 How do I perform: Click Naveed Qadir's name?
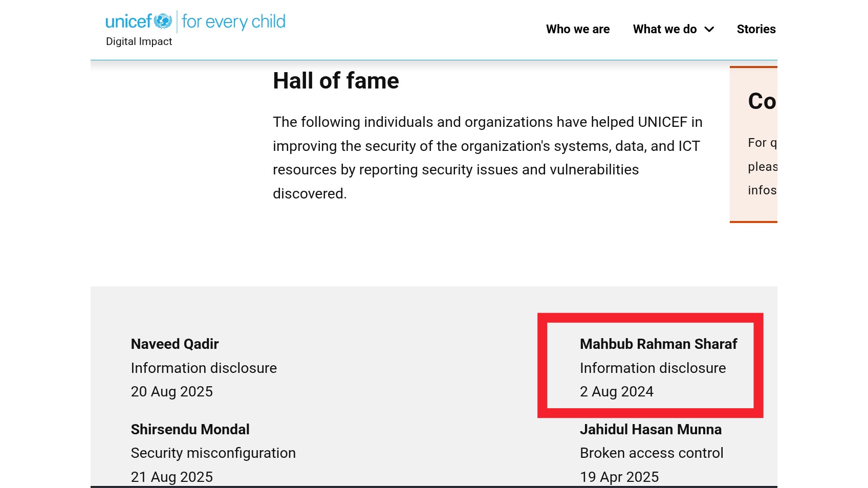[x=175, y=344]
